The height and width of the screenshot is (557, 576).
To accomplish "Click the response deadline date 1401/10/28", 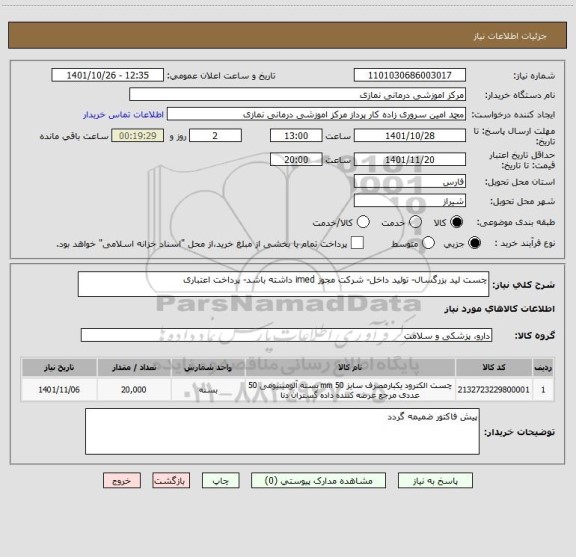I will click(410, 136).
